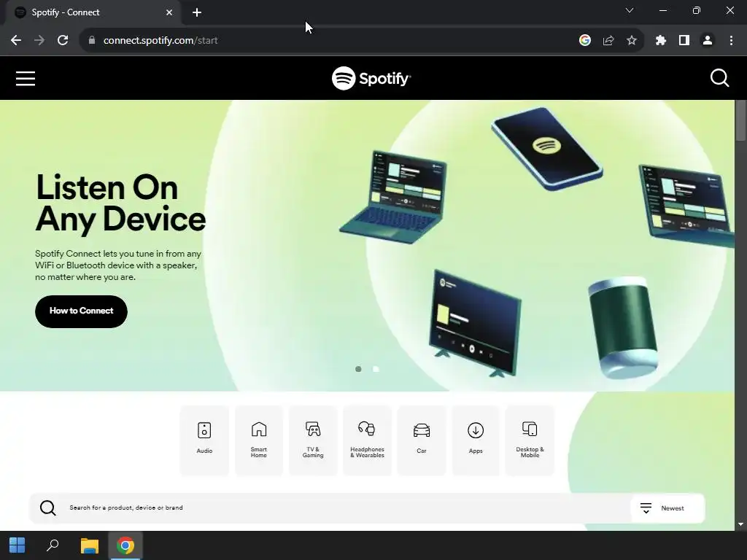Show the second carousel slide dot
This screenshot has height=560, width=747.
[x=376, y=369]
